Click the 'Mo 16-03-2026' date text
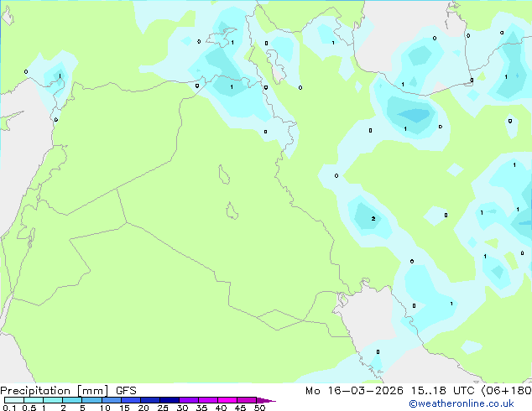The width and height of the screenshot is (532, 411). (354, 391)
